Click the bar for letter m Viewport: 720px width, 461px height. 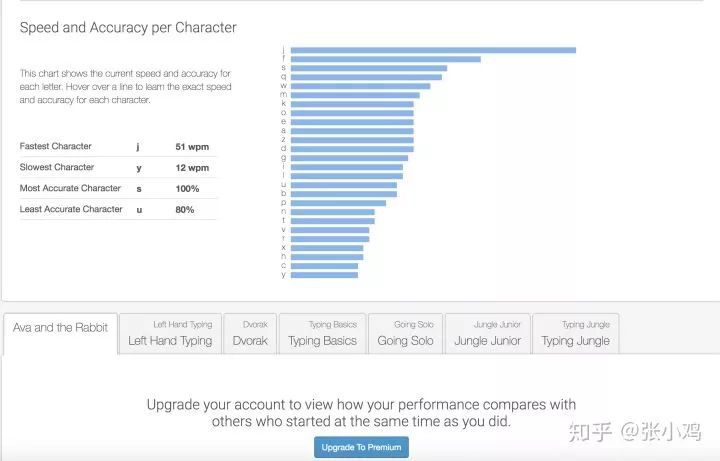[355, 95]
